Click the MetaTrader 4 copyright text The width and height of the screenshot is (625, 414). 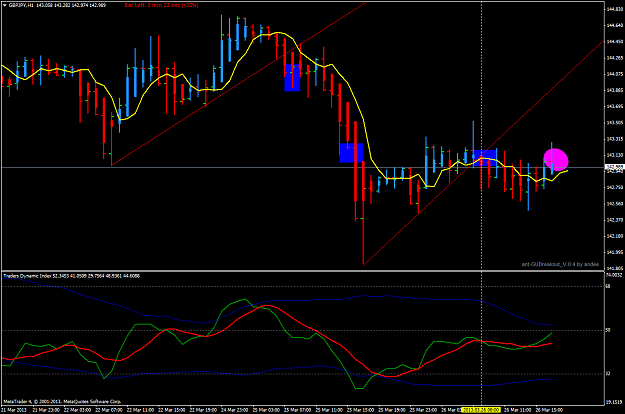(62, 401)
